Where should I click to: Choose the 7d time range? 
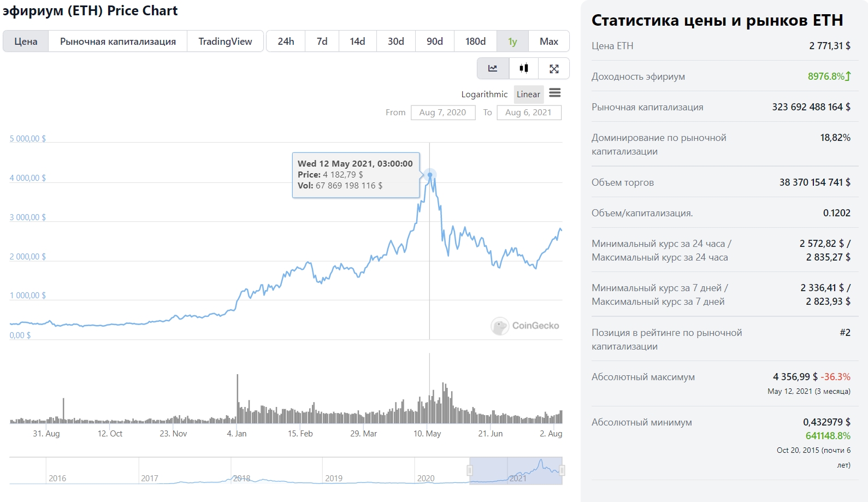pyautogui.click(x=322, y=42)
